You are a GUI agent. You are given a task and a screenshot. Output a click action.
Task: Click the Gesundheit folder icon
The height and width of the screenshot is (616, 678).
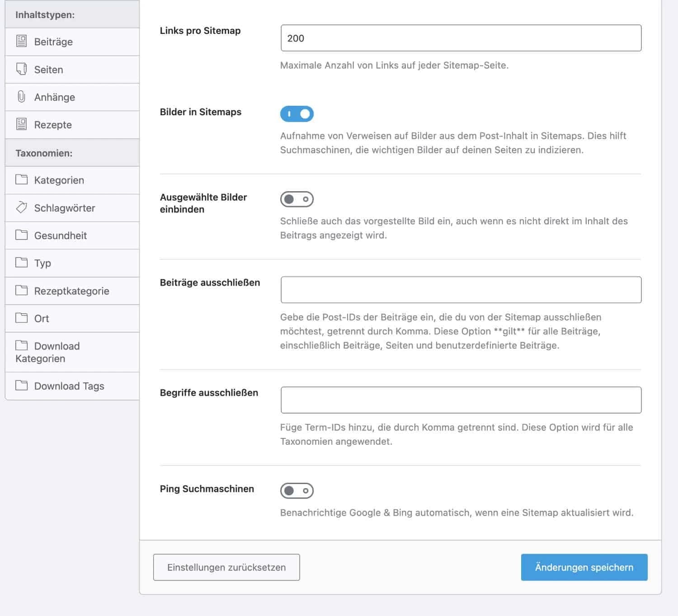click(x=21, y=235)
